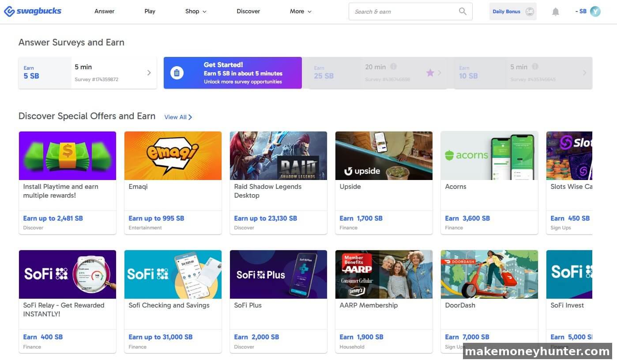This screenshot has height=364, width=617.
Task: Open AARP Membership offer image
Action: (x=384, y=274)
